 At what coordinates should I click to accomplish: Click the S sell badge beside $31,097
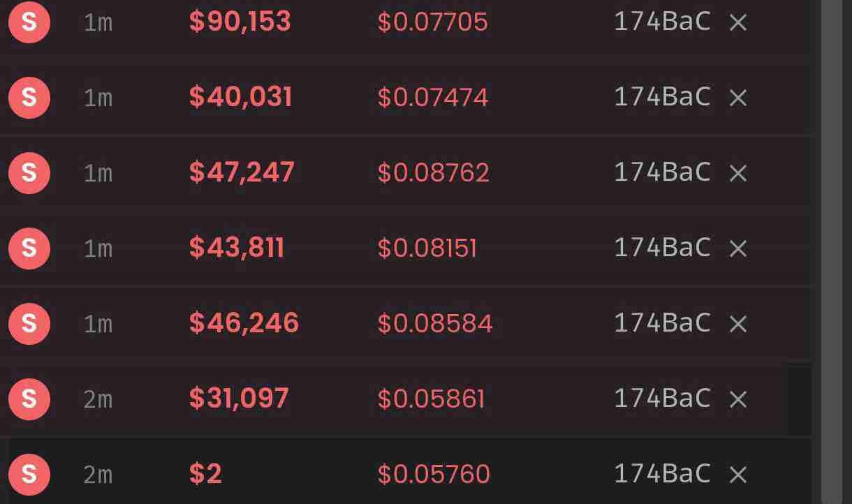click(x=29, y=399)
